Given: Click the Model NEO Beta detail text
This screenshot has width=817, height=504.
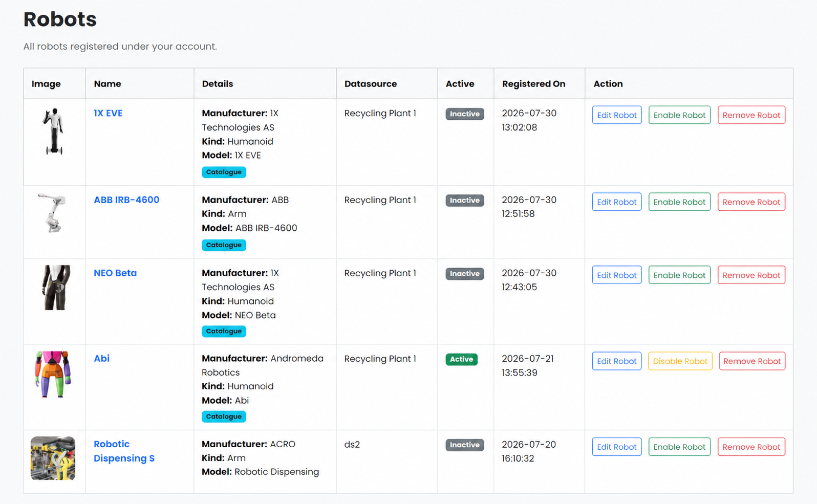Looking at the screenshot, I should pyautogui.click(x=239, y=315).
